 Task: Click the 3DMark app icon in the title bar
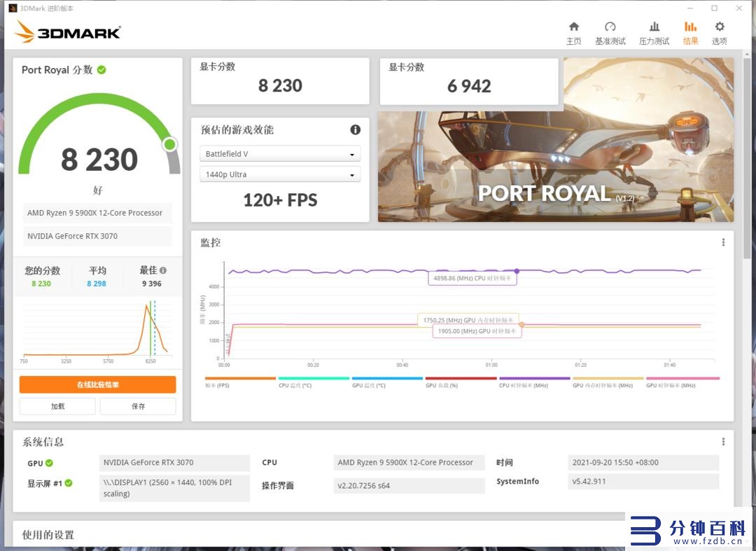13,8
